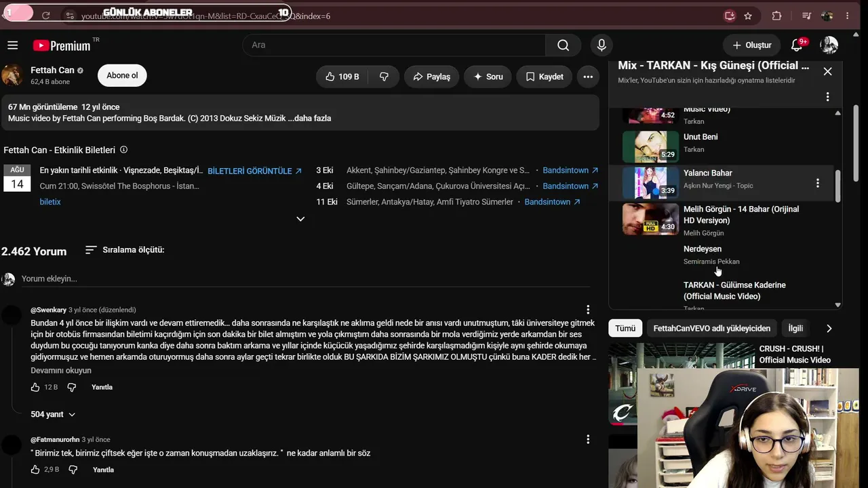This screenshot has width=868, height=488.
Task: Save the video using Kaydet
Action: point(544,77)
